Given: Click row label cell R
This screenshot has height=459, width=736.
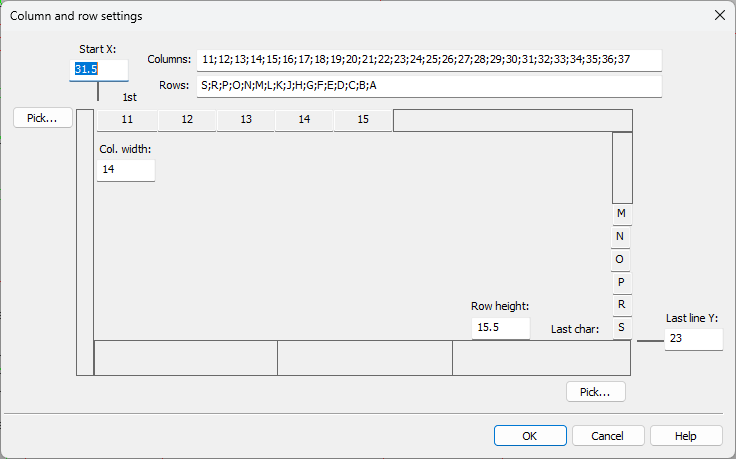Looking at the screenshot, I should click(x=621, y=304).
